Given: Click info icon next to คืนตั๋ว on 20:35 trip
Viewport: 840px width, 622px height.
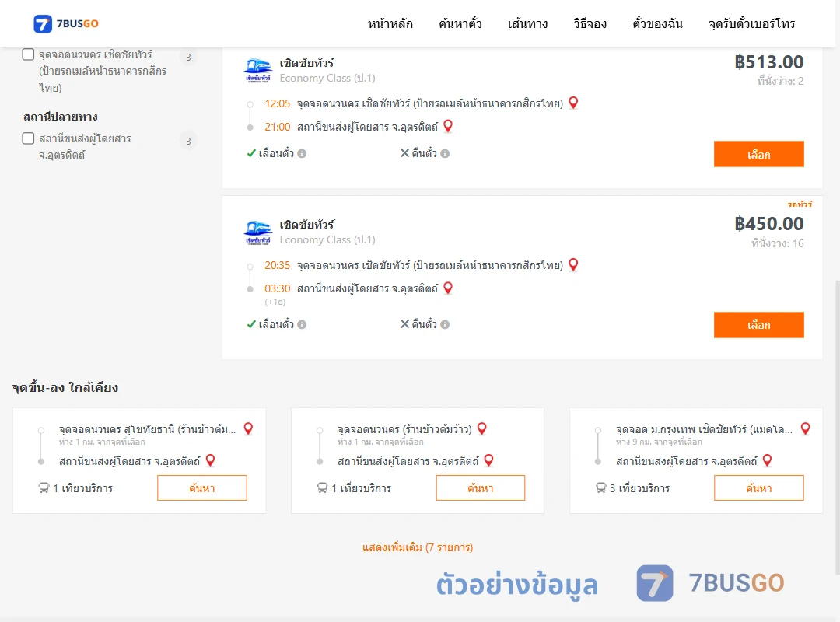Looking at the screenshot, I should [445, 325].
